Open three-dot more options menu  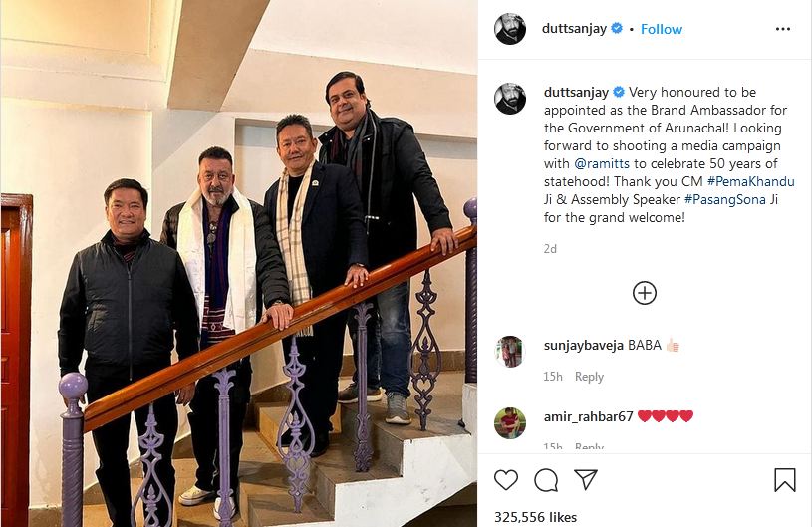782,29
